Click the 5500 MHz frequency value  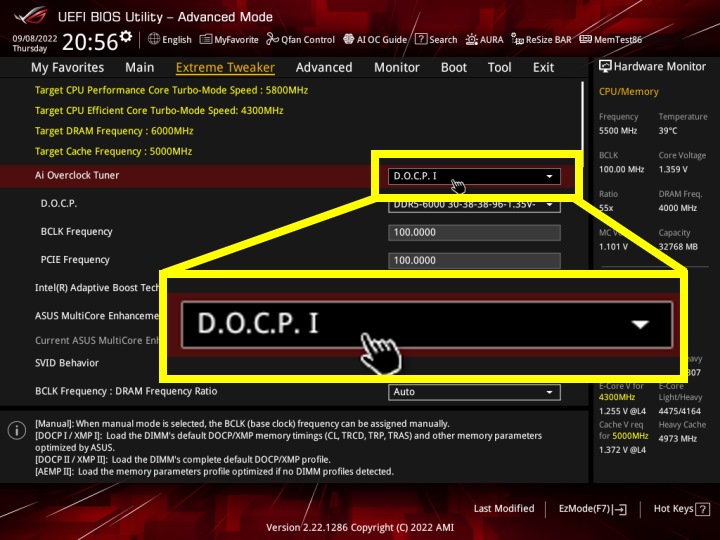[618, 131]
